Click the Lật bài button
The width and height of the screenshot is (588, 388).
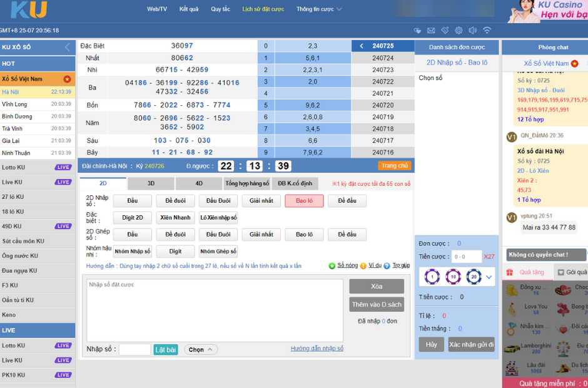(165, 350)
